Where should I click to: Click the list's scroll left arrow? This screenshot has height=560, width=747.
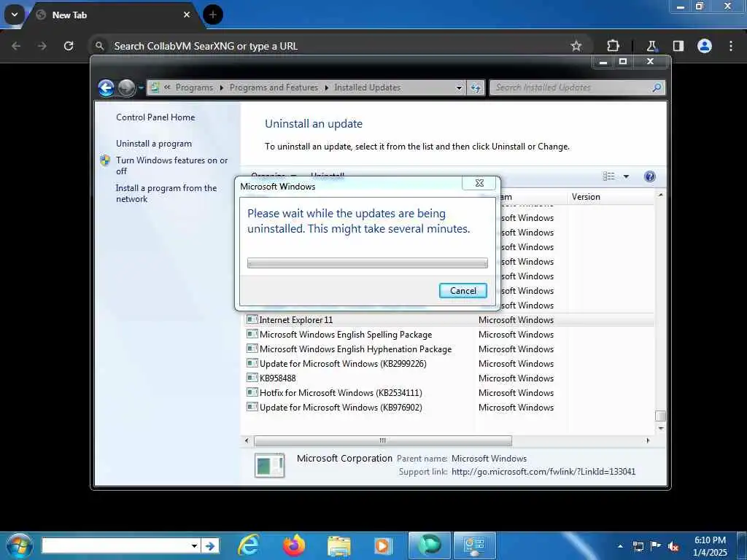[247, 440]
